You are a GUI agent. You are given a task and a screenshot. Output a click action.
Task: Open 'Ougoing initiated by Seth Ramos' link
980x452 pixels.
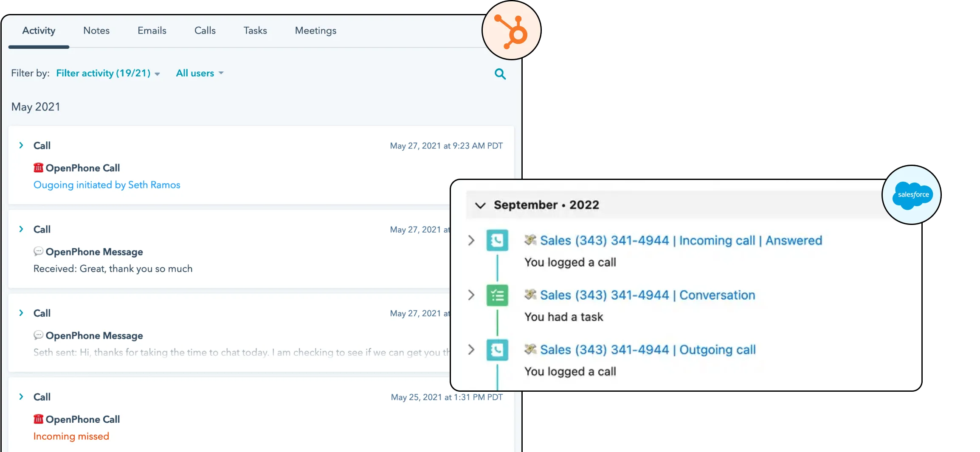point(107,185)
